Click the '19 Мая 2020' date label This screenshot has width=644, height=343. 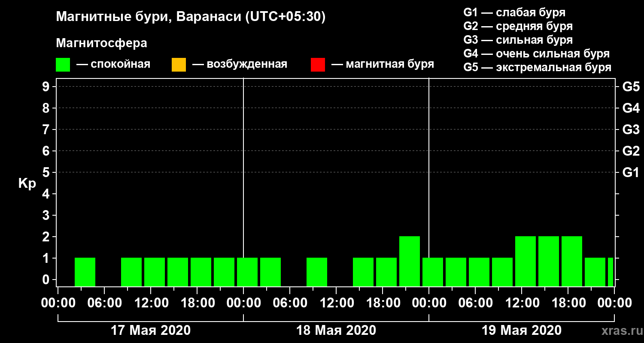[522, 330]
